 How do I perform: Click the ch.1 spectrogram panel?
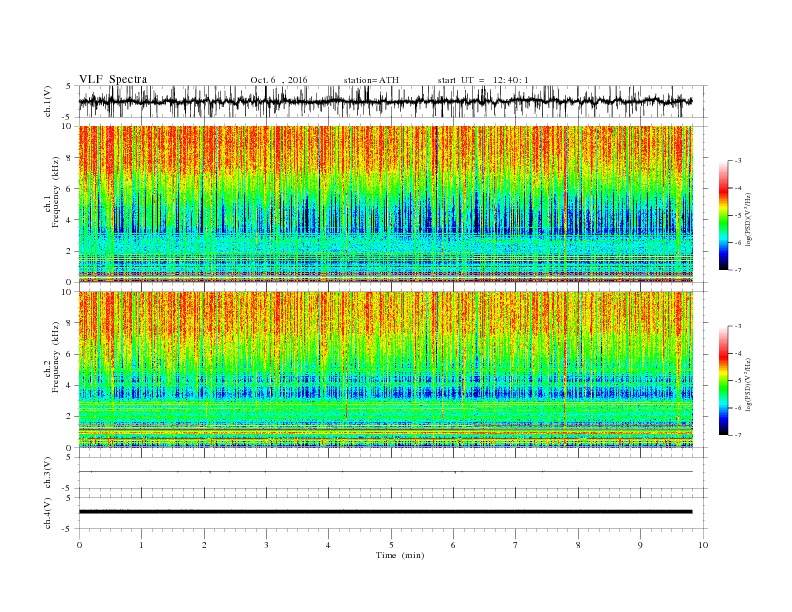tap(385, 204)
